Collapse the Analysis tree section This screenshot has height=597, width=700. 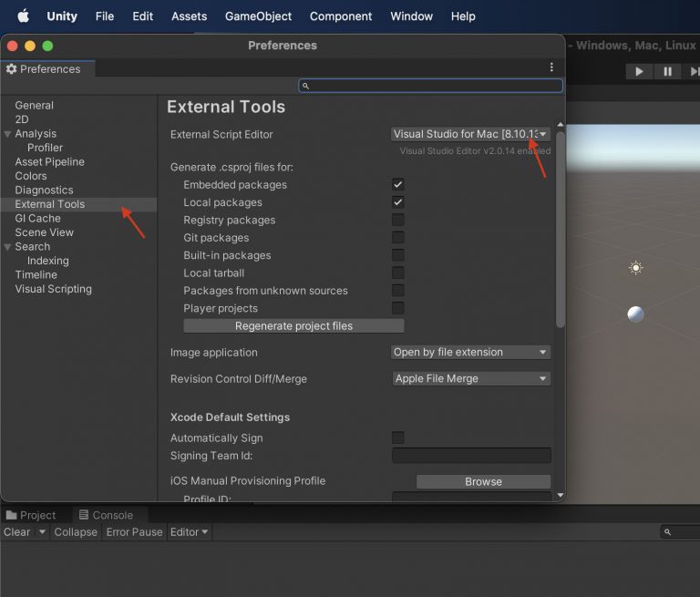[7, 134]
